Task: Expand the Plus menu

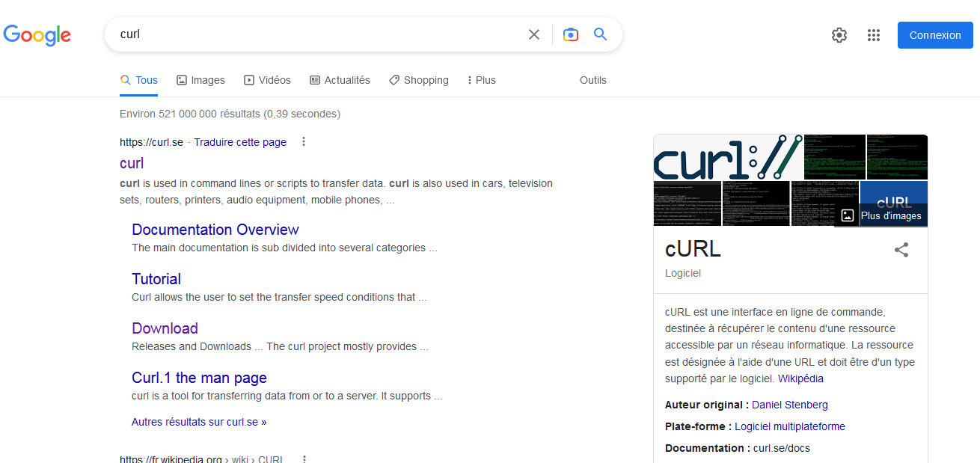Action: pos(481,80)
